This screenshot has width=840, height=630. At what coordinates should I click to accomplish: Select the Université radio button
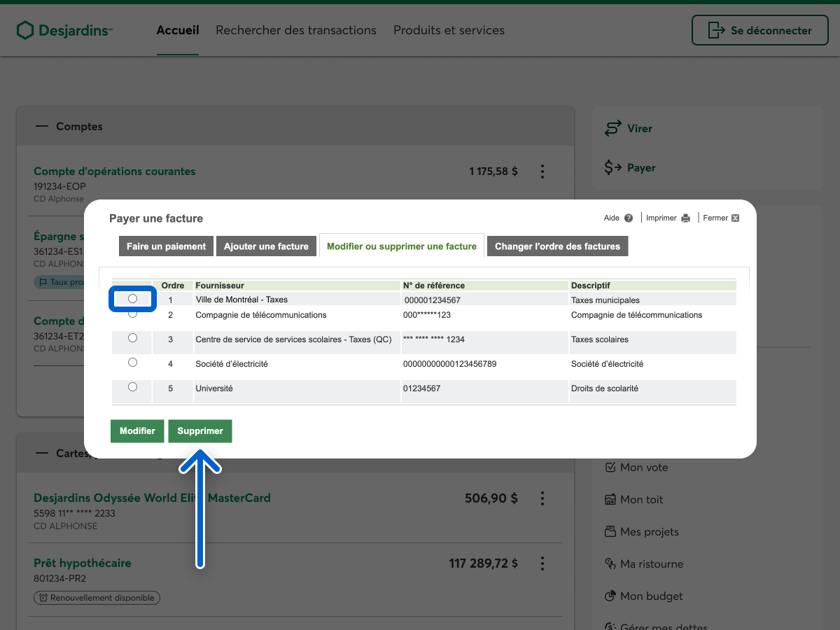(133, 387)
